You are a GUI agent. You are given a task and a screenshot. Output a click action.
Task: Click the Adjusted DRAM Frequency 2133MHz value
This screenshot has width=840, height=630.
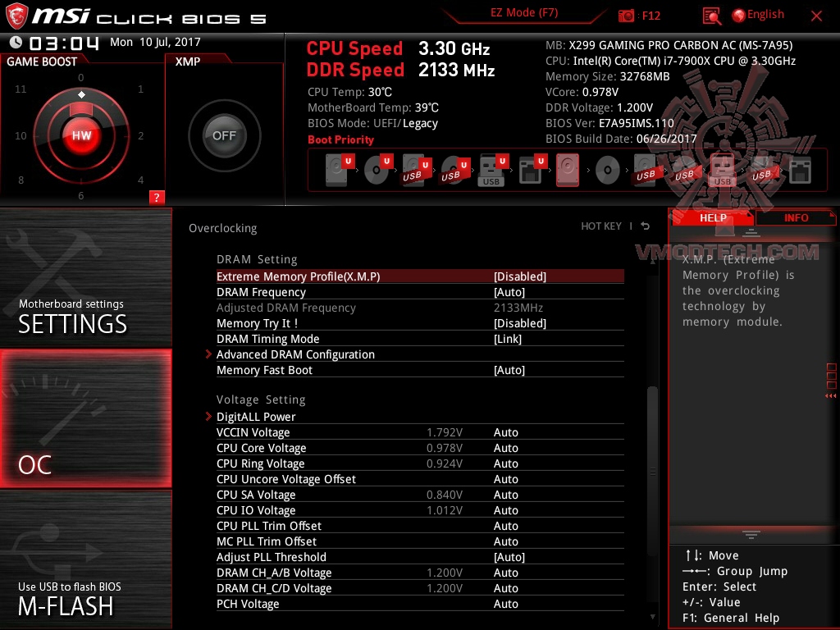(518, 308)
